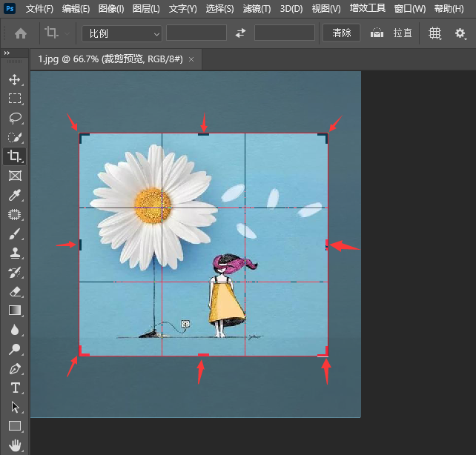Select the Pen tool
This screenshot has width=476, height=455.
14,368
